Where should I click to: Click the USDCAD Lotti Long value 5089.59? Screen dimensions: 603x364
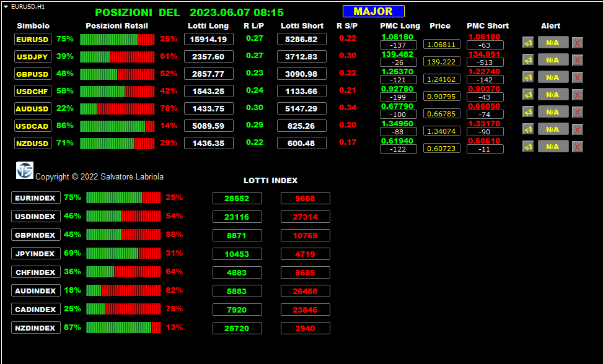(209, 126)
